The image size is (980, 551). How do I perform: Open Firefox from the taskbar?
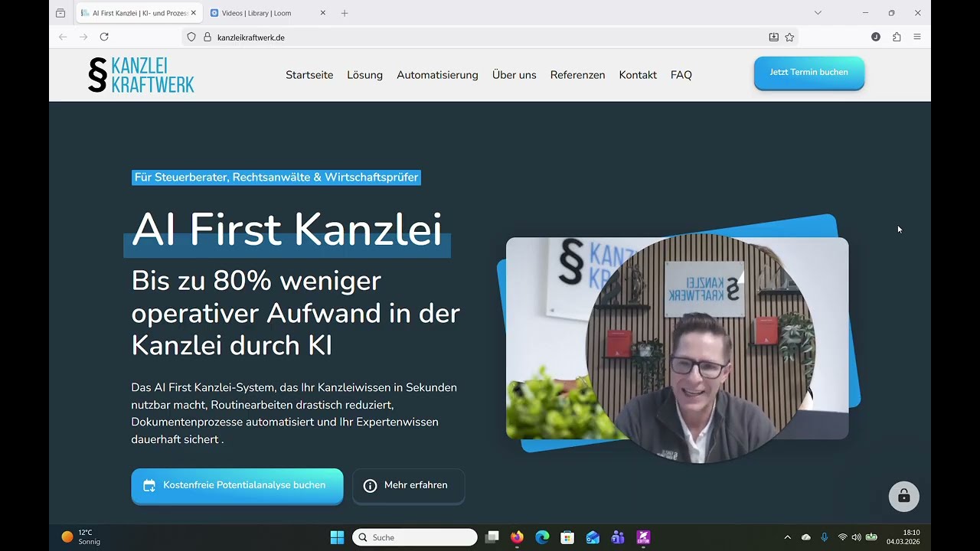[517, 537]
